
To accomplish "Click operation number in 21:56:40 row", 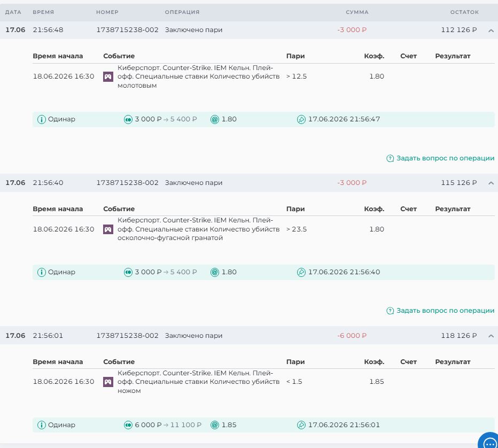I will (x=127, y=183).
